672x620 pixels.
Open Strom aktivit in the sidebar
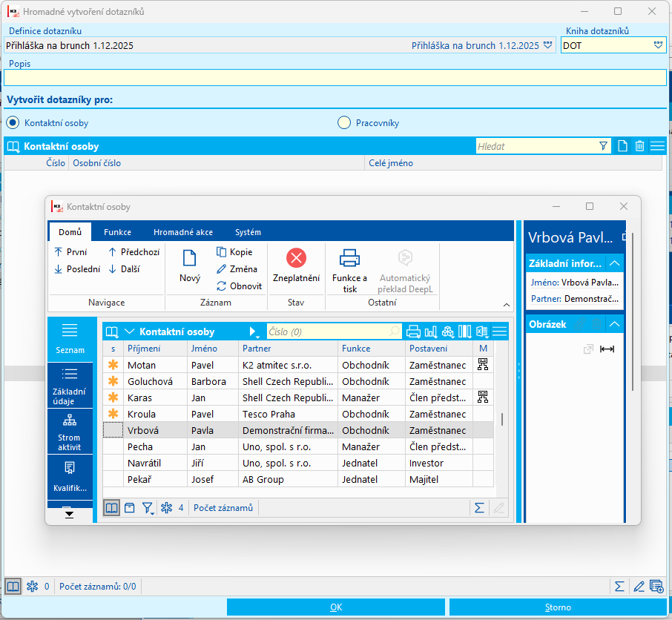(69, 432)
